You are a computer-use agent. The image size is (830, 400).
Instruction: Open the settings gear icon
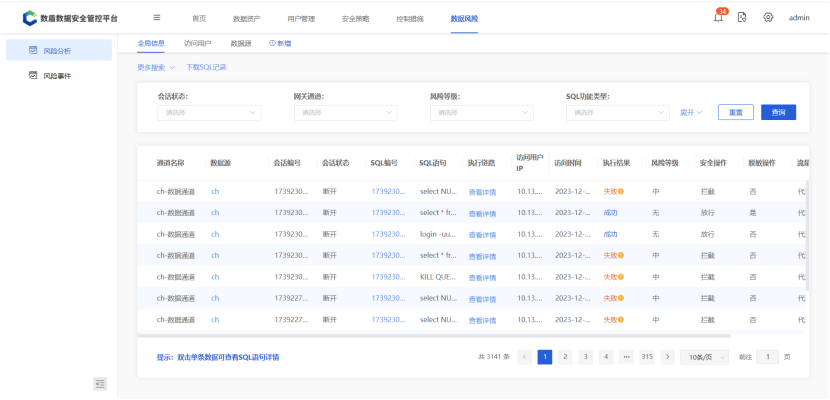(x=768, y=18)
